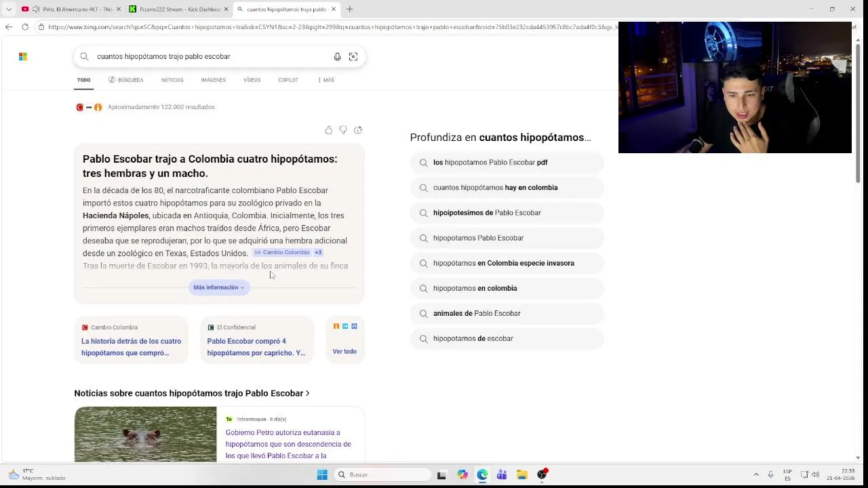Viewport: 868px width, 488px height.
Task: Open Microsoft Teams in taskbar
Action: coord(502,475)
